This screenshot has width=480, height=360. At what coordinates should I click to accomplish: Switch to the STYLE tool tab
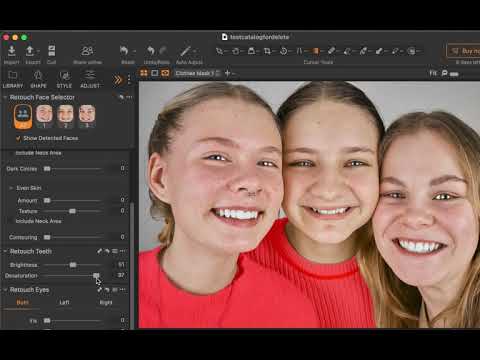tap(64, 79)
